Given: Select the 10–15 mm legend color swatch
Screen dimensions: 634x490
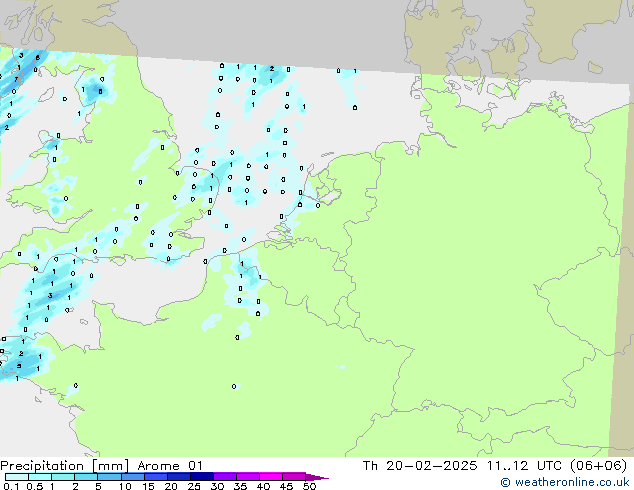Looking at the screenshot, I should coord(132,477).
